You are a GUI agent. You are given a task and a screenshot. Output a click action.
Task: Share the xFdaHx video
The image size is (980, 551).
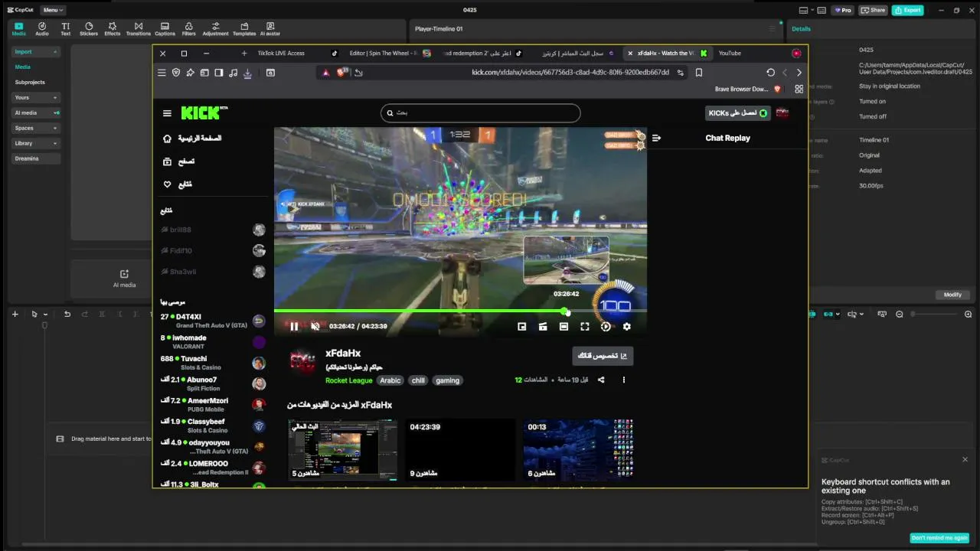[x=601, y=380]
